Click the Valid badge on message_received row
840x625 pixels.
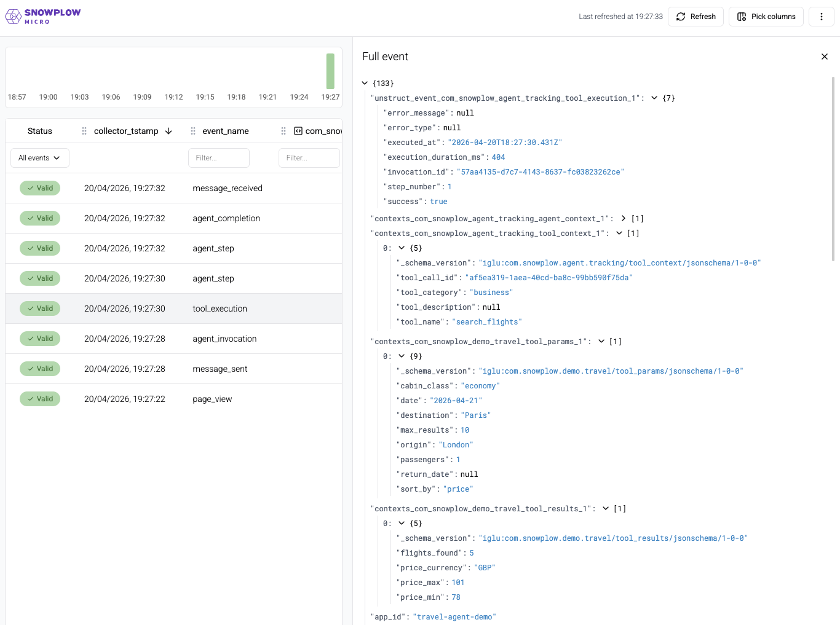point(40,188)
